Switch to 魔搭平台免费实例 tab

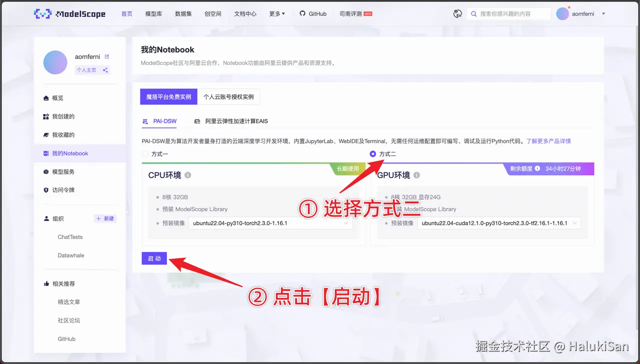pyautogui.click(x=169, y=97)
